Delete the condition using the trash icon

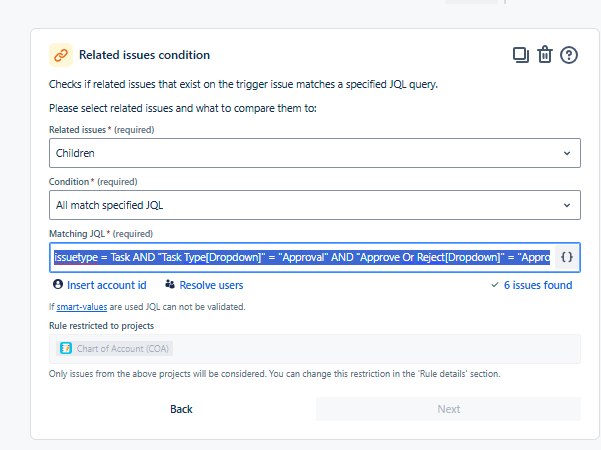click(545, 55)
